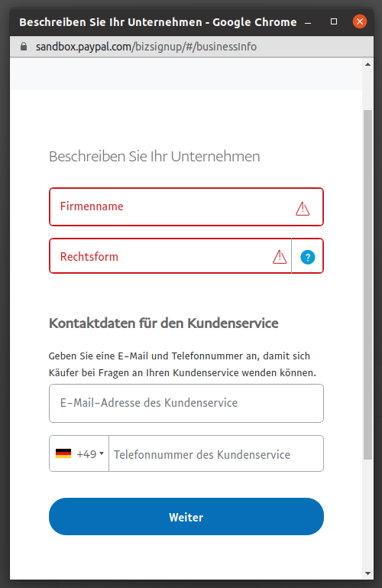Click the padlock icon in address bar
382x588 pixels.
[x=24, y=47]
